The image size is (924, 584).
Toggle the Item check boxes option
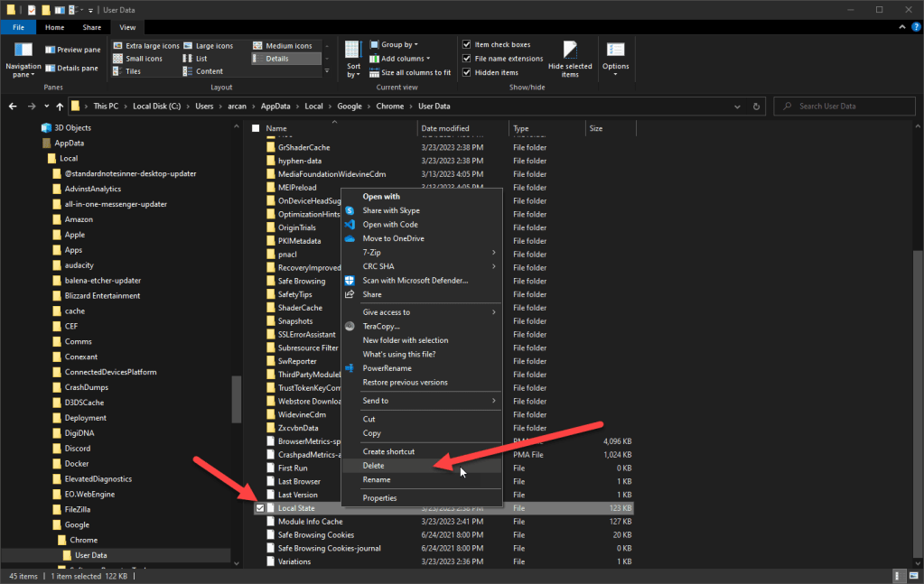[467, 44]
